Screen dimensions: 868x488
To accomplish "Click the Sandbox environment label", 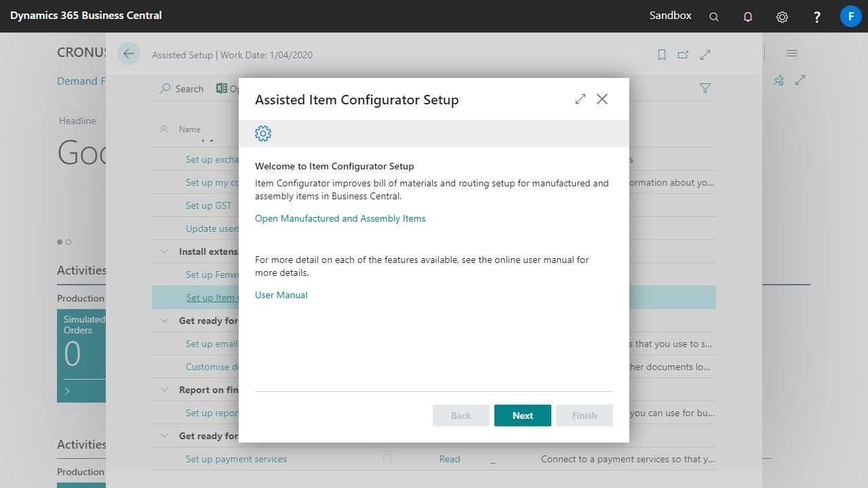I will point(671,16).
